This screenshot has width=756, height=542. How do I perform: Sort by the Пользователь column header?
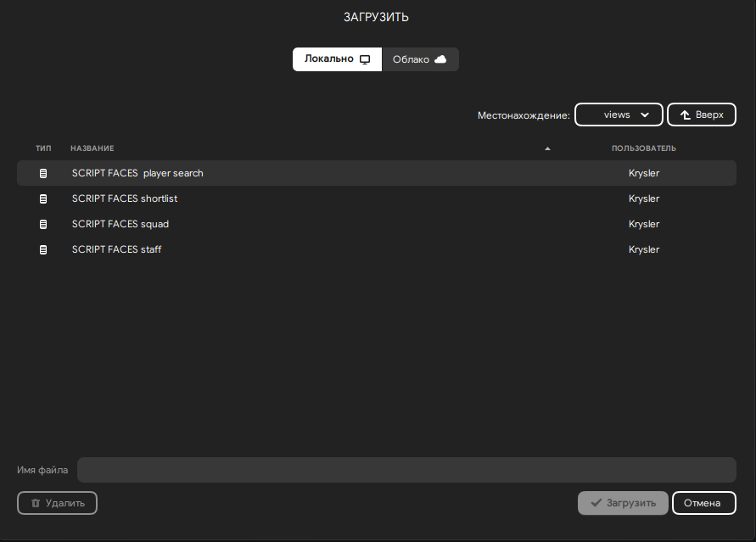[x=644, y=148]
